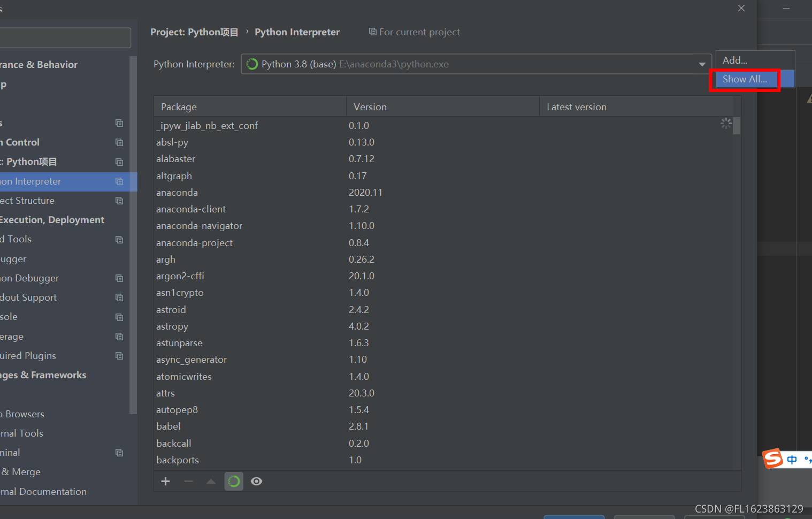Click the upgrade package arrow icon
Image resolution: width=812 pixels, height=519 pixels.
211,482
